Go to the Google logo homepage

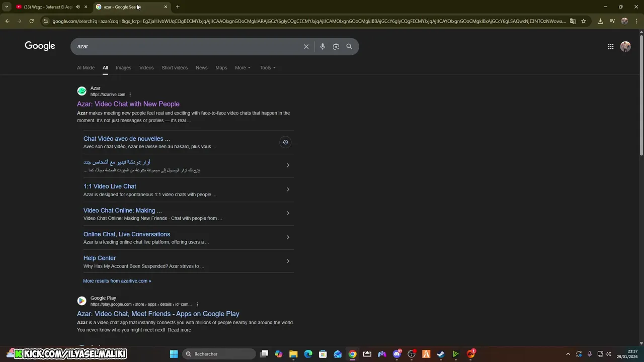pyautogui.click(x=40, y=46)
